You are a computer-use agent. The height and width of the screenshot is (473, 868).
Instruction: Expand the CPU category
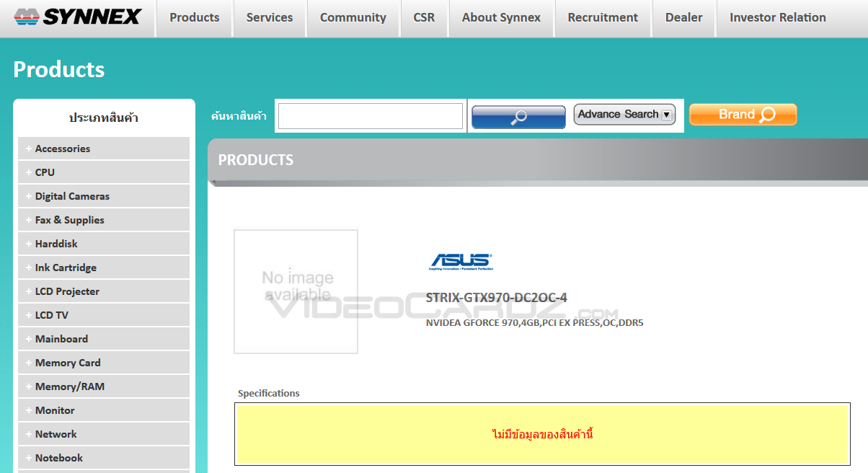pos(104,172)
